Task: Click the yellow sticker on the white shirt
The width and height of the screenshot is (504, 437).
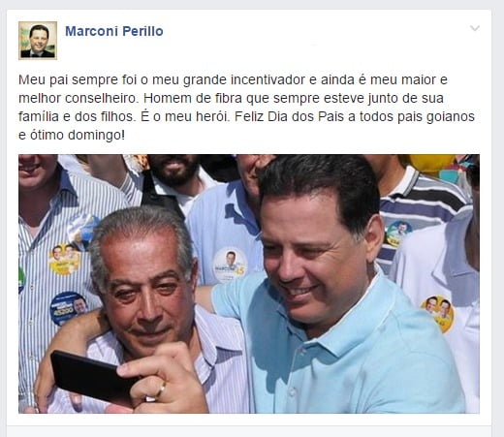Action: click(437, 314)
